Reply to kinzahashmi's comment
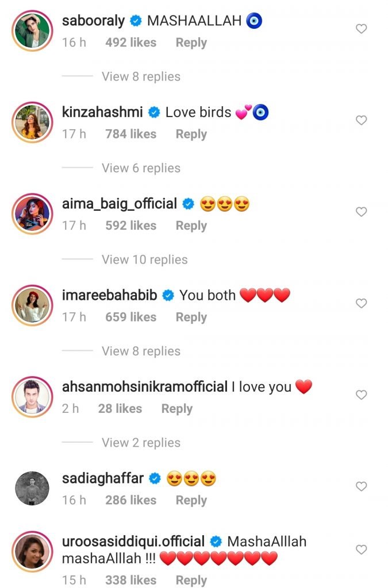Screen dimensions: 388x588 [x=191, y=134]
